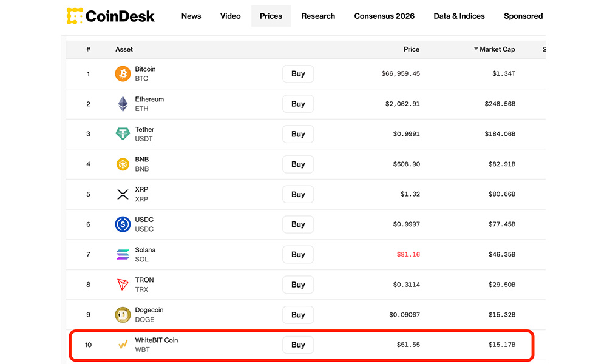This screenshot has width=607, height=364.
Task: Sort by Market Cap column header
Action: pos(497,49)
